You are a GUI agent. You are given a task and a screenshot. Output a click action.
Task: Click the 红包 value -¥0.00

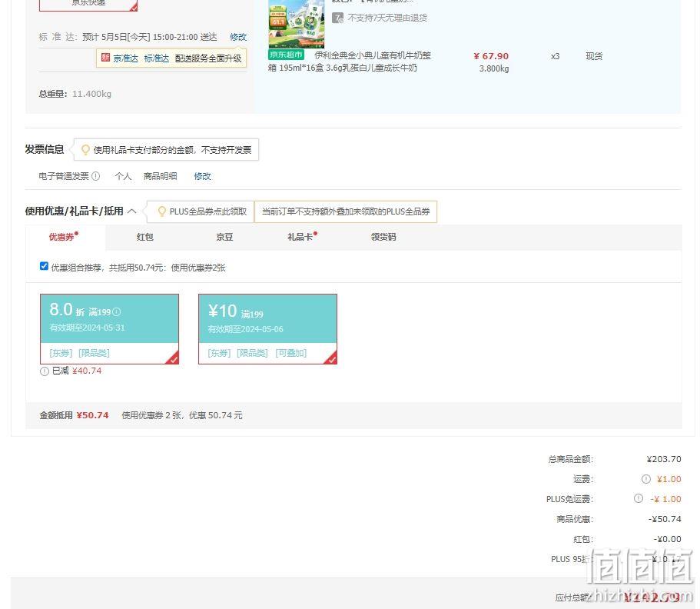tap(668, 539)
